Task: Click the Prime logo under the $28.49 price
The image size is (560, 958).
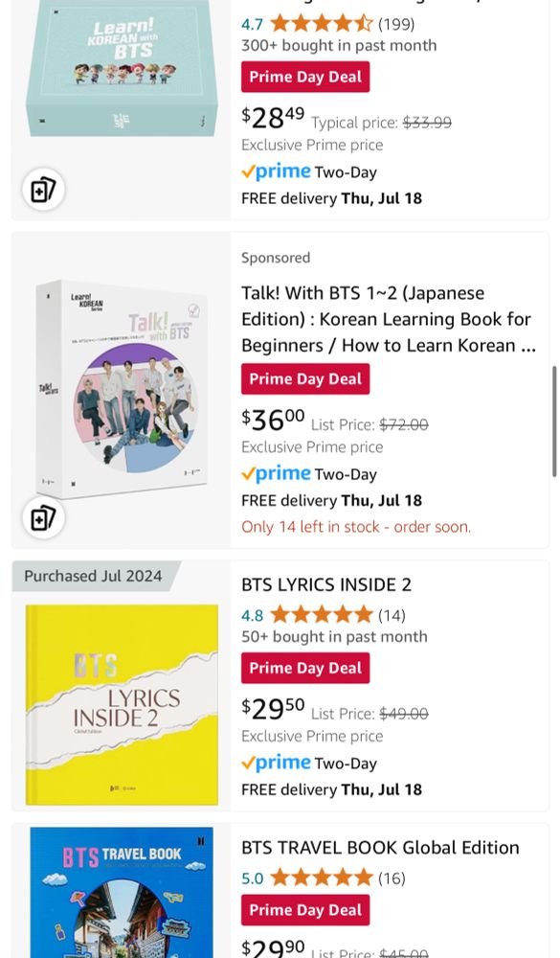Action: tap(275, 172)
